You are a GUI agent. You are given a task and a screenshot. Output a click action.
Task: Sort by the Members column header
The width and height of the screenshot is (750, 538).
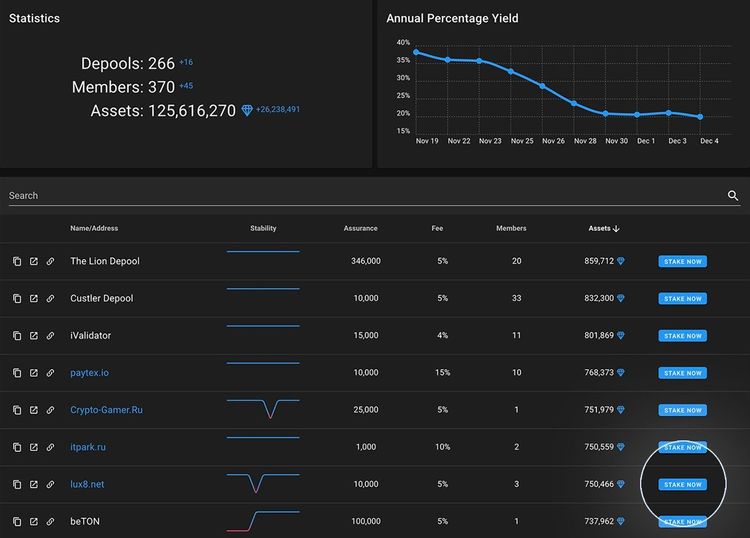tap(511, 228)
